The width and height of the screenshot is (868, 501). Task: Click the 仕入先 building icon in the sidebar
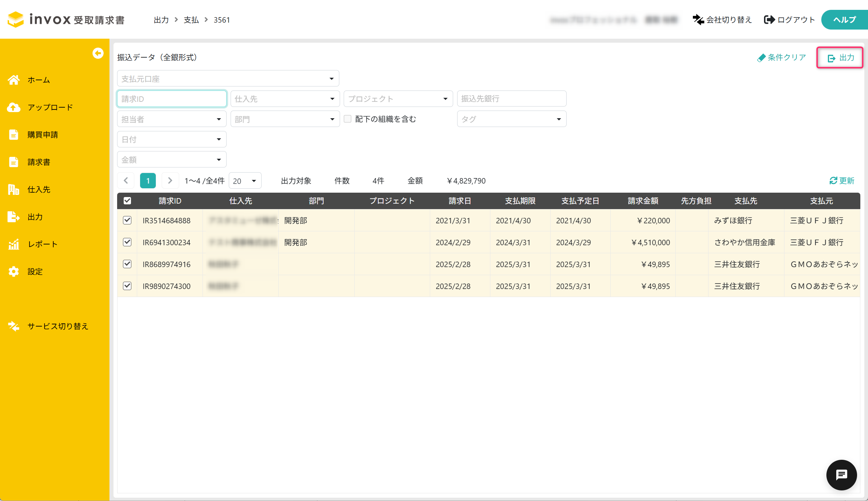(x=14, y=189)
